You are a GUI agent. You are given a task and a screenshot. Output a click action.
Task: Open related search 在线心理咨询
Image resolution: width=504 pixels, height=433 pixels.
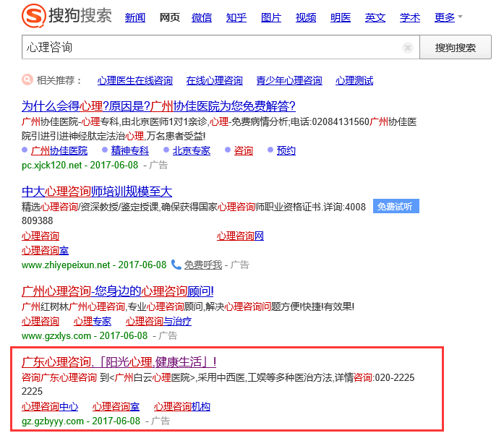pyautogui.click(x=214, y=80)
